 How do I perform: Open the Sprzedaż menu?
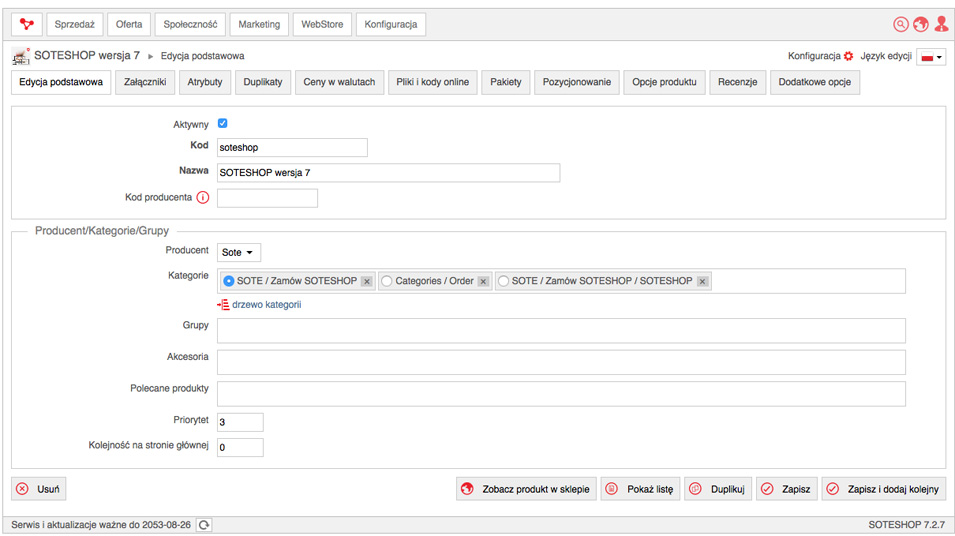tap(75, 24)
